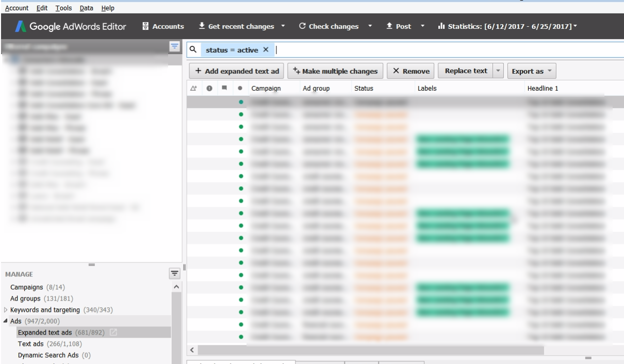
Task: Click pop-out icon beside Expanded text ads
Action: point(114,333)
